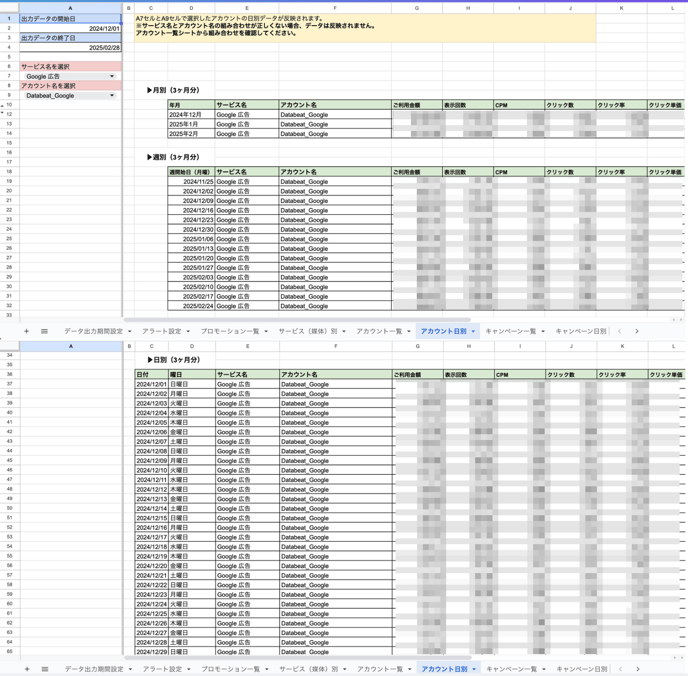Select the 2024/12/05 date cell in daily table
The width and height of the screenshot is (688, 676).
point(152,422)
